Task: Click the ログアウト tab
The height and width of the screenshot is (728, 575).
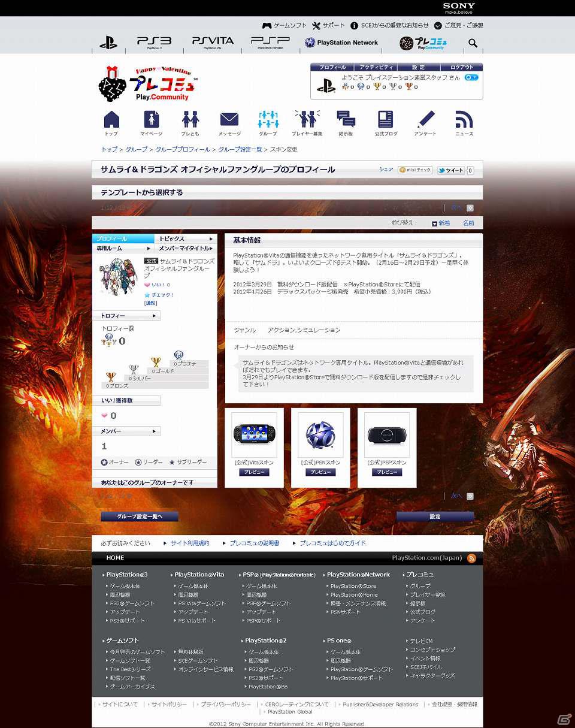Action: click(x=461, y=68)
